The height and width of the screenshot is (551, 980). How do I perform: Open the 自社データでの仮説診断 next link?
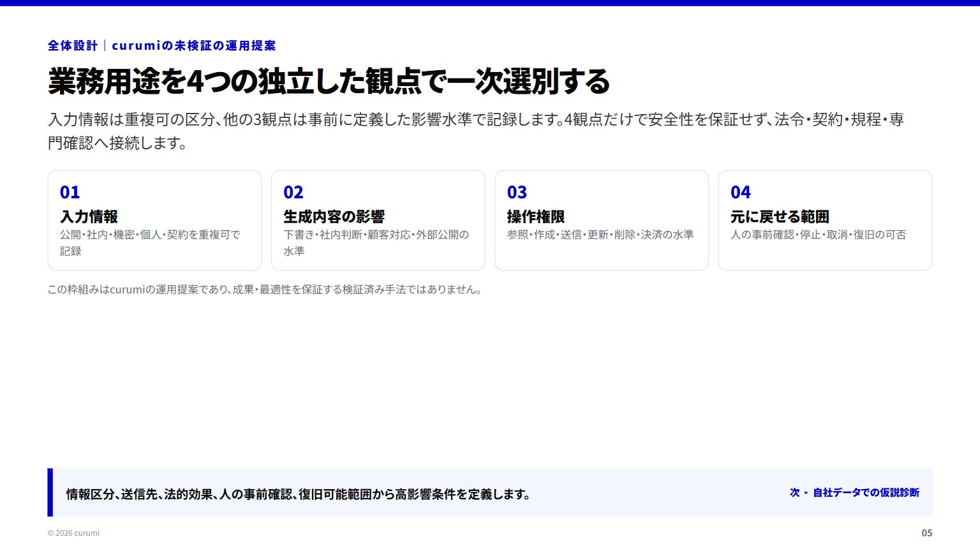tap(866, 492)
